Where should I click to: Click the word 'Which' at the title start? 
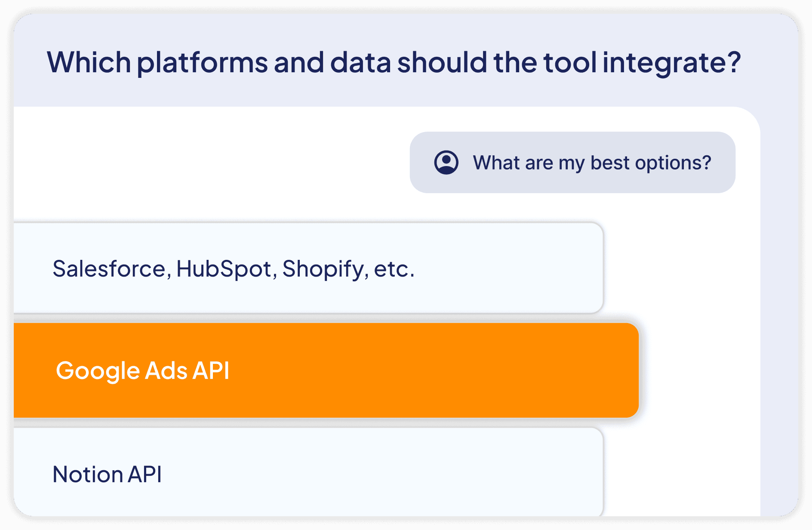(x=89, y=62)
